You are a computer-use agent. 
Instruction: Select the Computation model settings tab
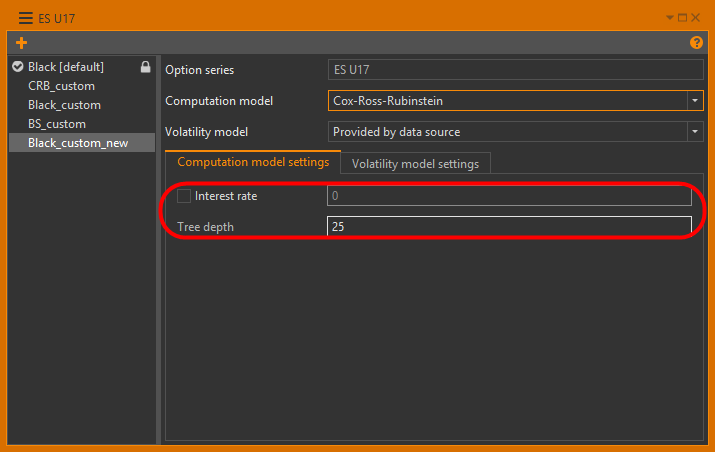253,162
